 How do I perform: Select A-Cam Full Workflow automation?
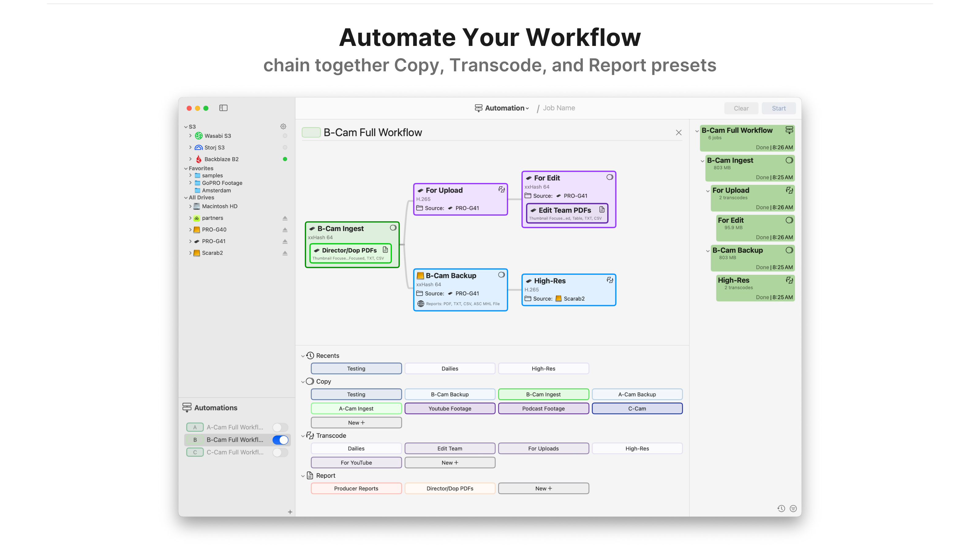coord(234,427)
